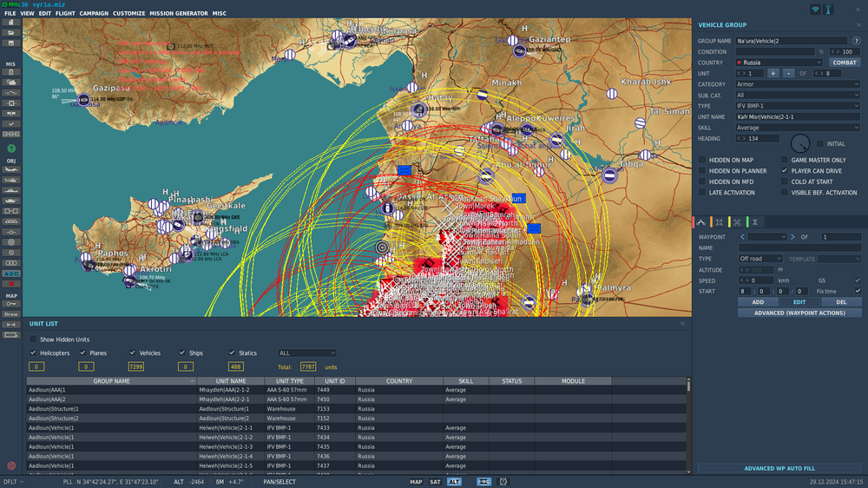Viewport: 868px width, 488px height.
Task: Sort by the UNIT TYPE column header
Action: [290, 381]
